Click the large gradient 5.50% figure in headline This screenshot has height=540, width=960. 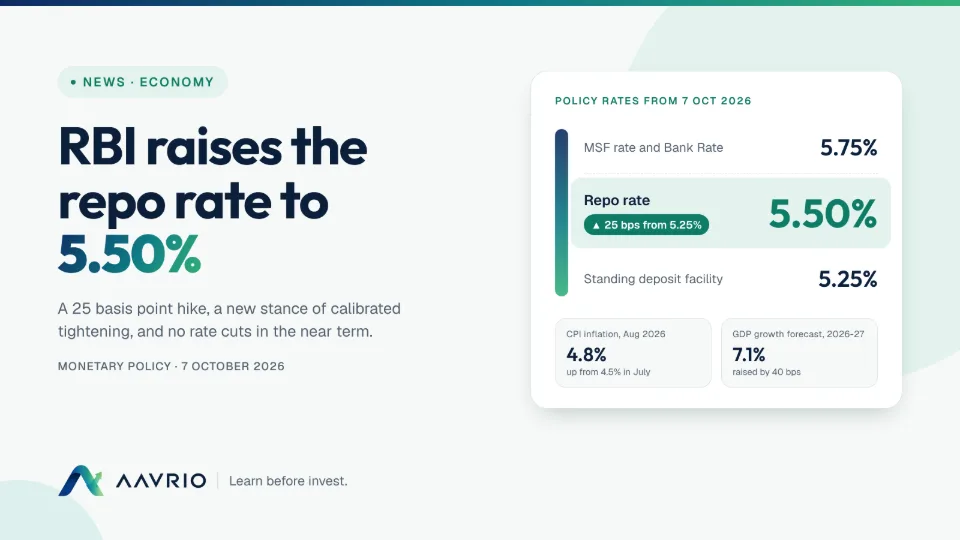coord(129,254)
